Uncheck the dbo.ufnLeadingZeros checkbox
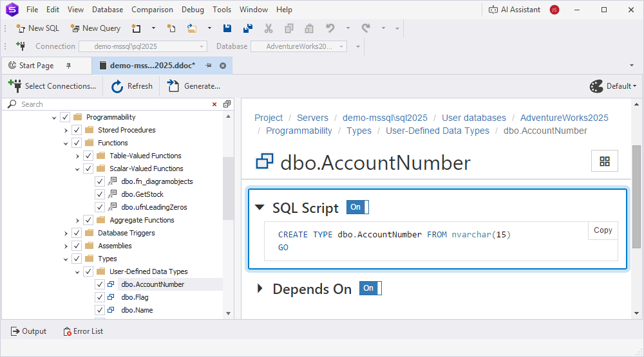 click(100, 207)
